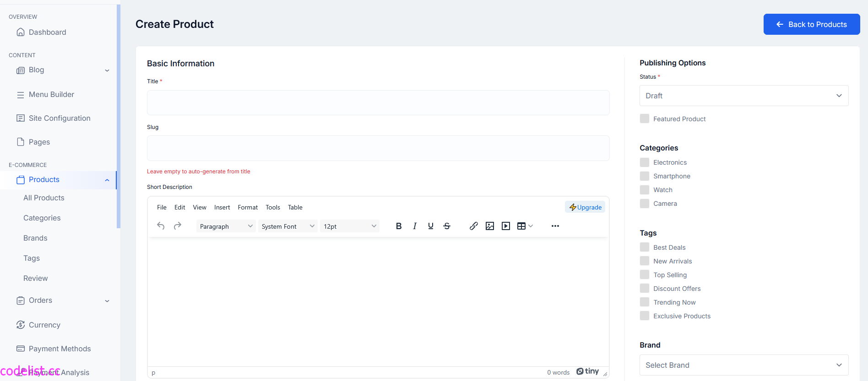Insert media via play icon
868x381 pixels.
(x=506, y=226)
